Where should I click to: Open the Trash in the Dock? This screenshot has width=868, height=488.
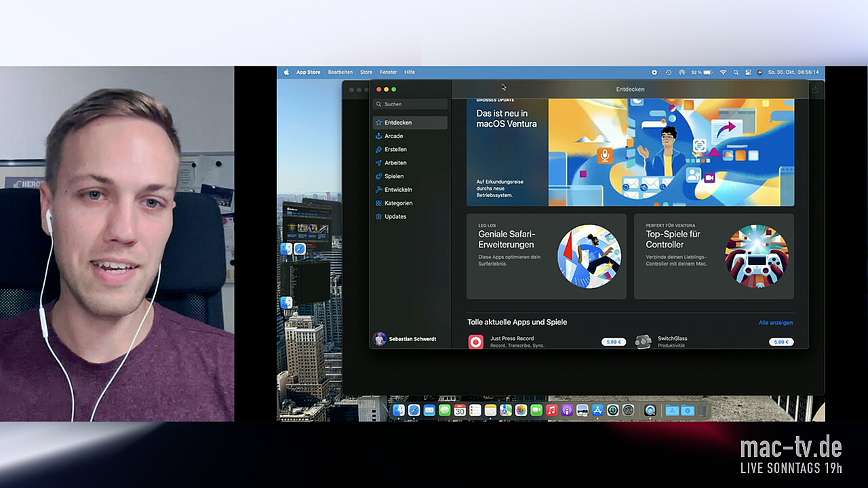(703, 410)
